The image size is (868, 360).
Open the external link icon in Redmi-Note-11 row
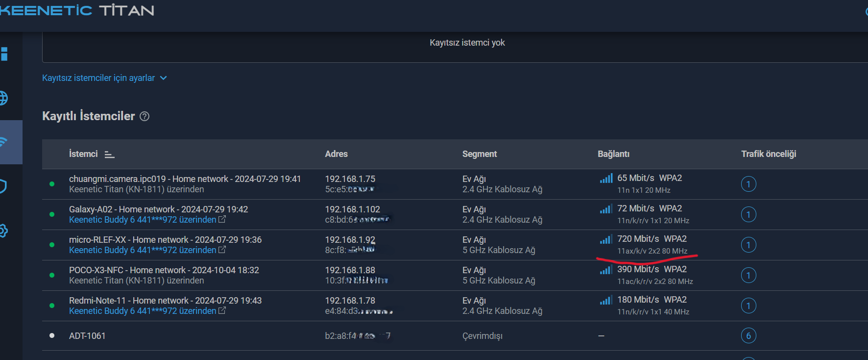[x=222, y=310]
